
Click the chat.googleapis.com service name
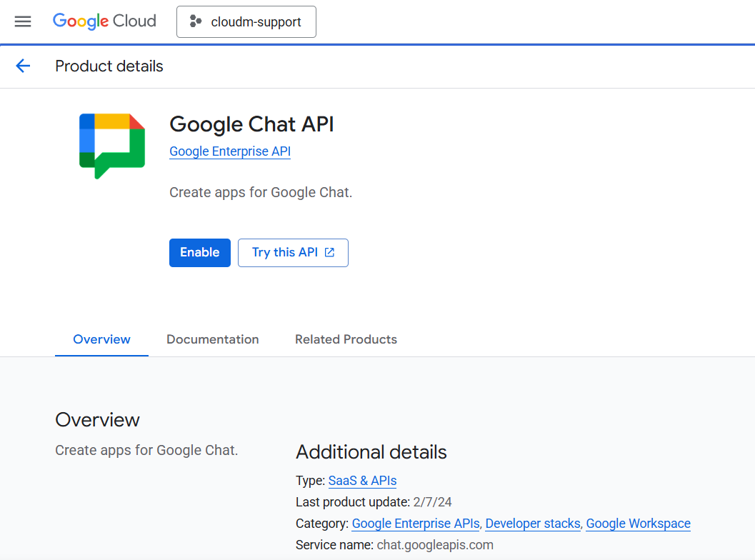click(x=435, y=545)
